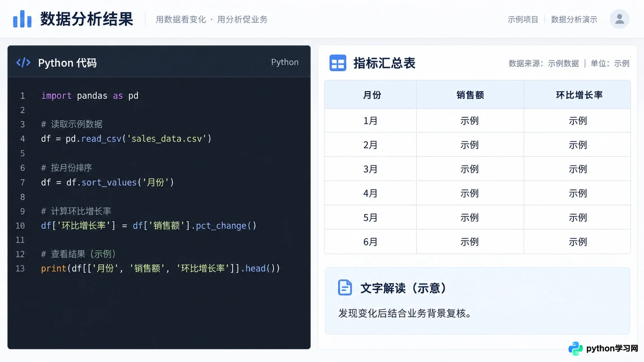The image size is (644, 362).
Task: Click the 5月 row cell
Action: (371, 218)
